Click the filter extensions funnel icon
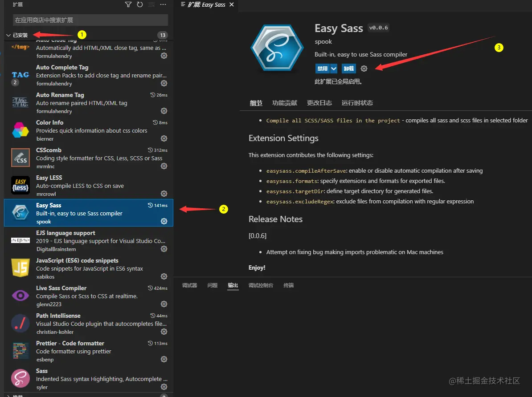This screenshot has height=397, width=532. click(x=128, y=4)
